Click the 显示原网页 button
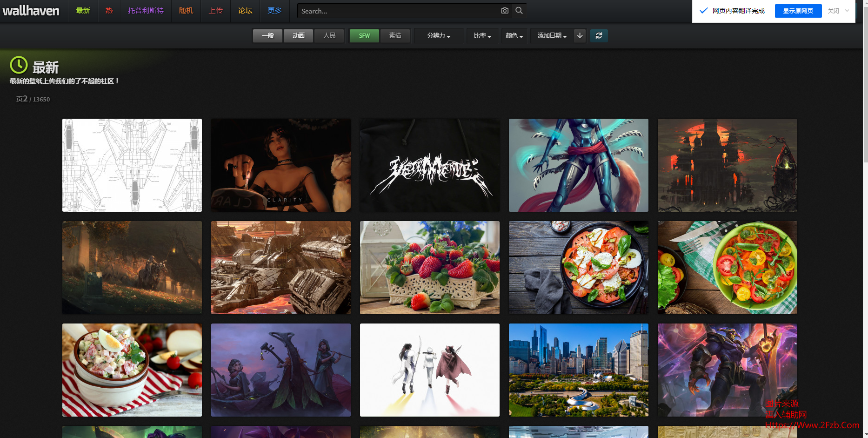The width and height of the screenshot is (868, 438). (x=798, y=11)
